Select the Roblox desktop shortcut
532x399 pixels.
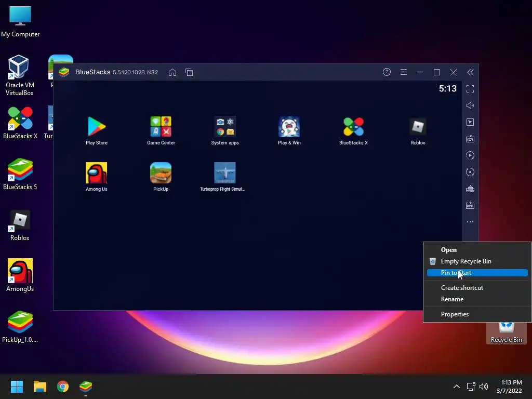click(20, 225)
